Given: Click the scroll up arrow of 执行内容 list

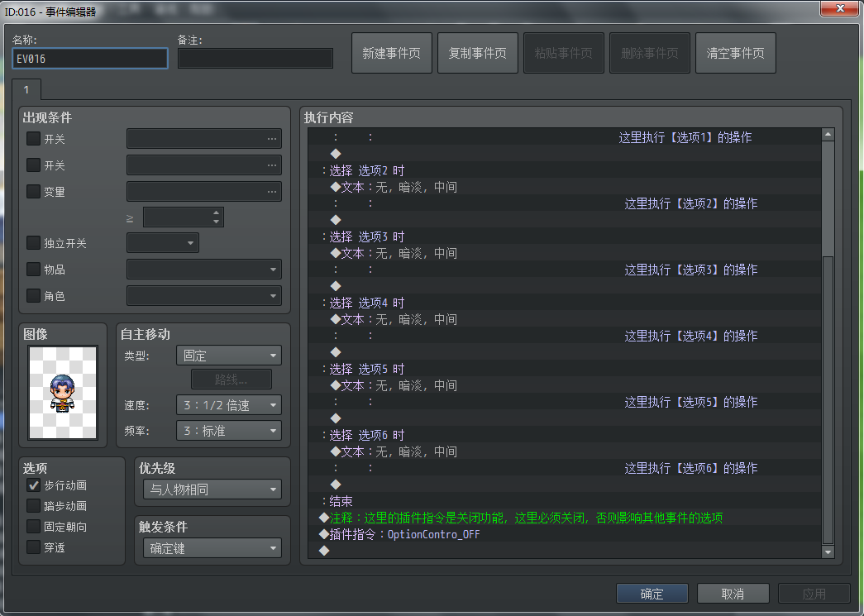Looking at the screenshot, I should coord(828,135).
